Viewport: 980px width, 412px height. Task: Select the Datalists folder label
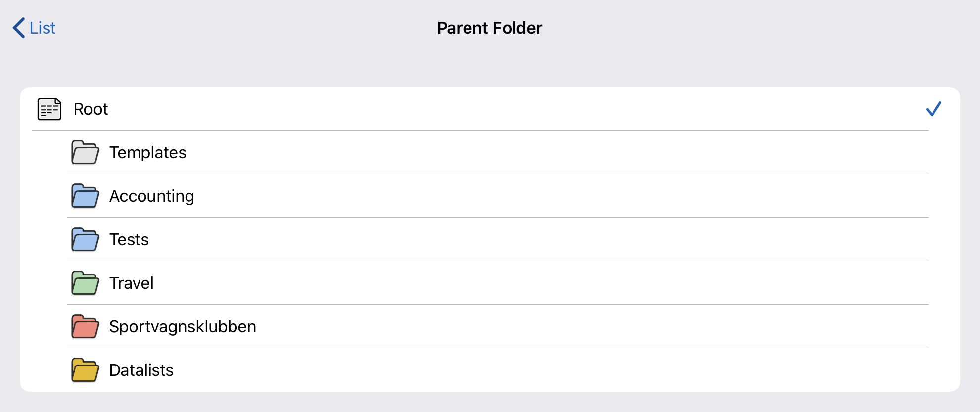coord(141,370)
